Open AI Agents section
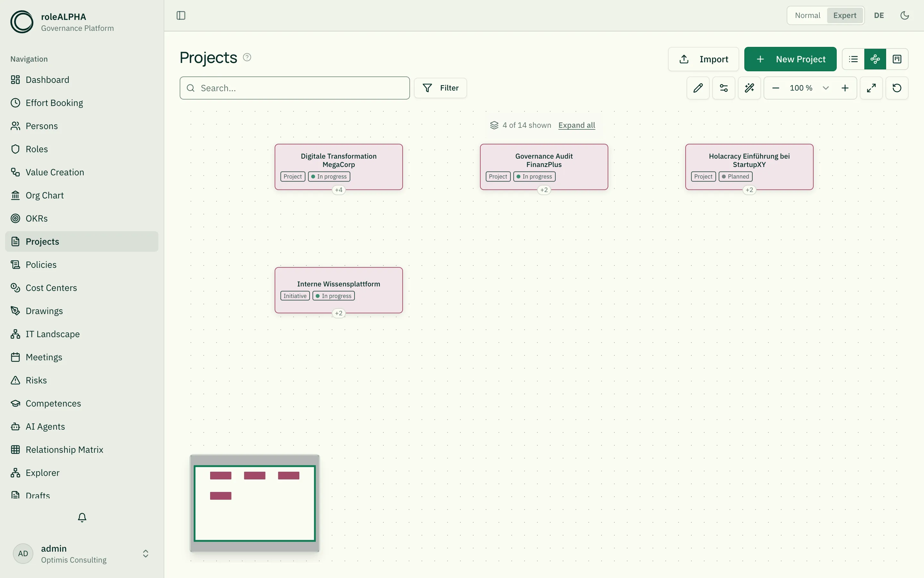The image size is (924, 578). pyautogui.click(x=82, y=427)
